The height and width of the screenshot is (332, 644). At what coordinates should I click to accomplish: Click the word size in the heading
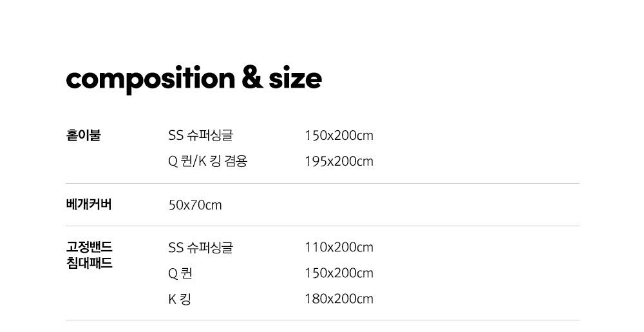pos(296,79)
